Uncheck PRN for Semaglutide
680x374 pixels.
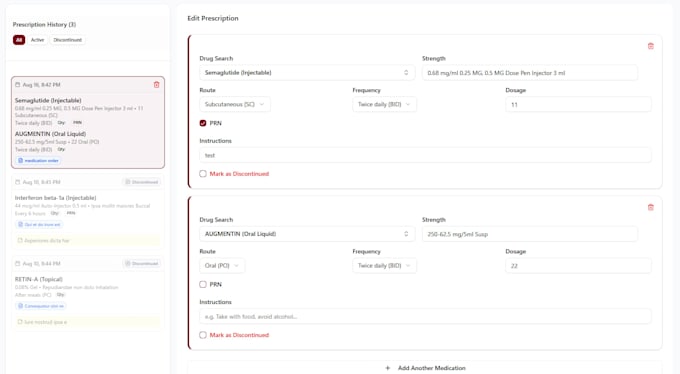point(203,123)
